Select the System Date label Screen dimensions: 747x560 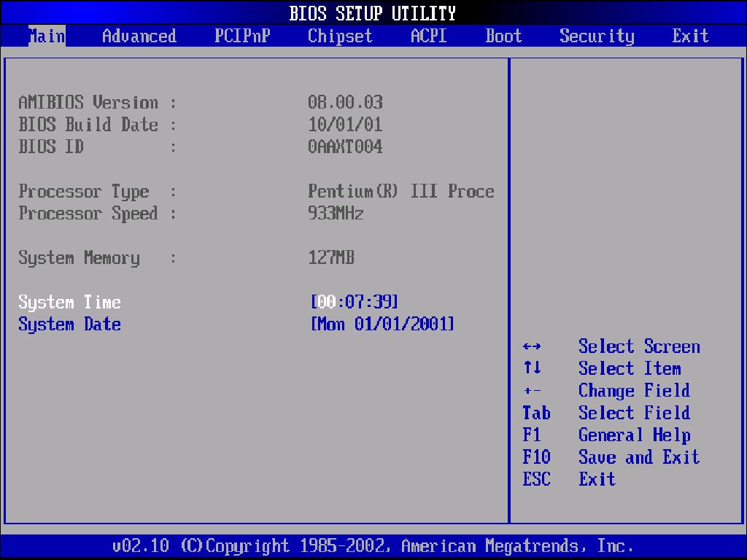[x=69, y=324]
